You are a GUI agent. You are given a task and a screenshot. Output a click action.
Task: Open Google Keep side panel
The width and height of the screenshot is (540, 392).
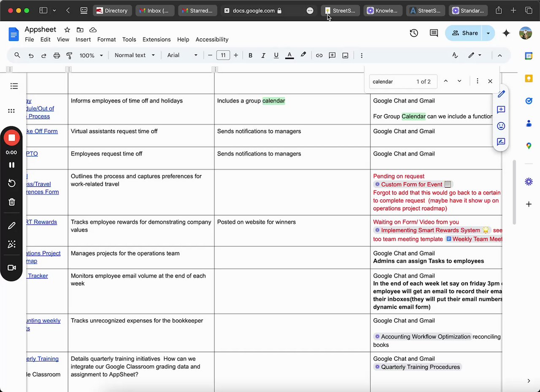tap(529, 78)
